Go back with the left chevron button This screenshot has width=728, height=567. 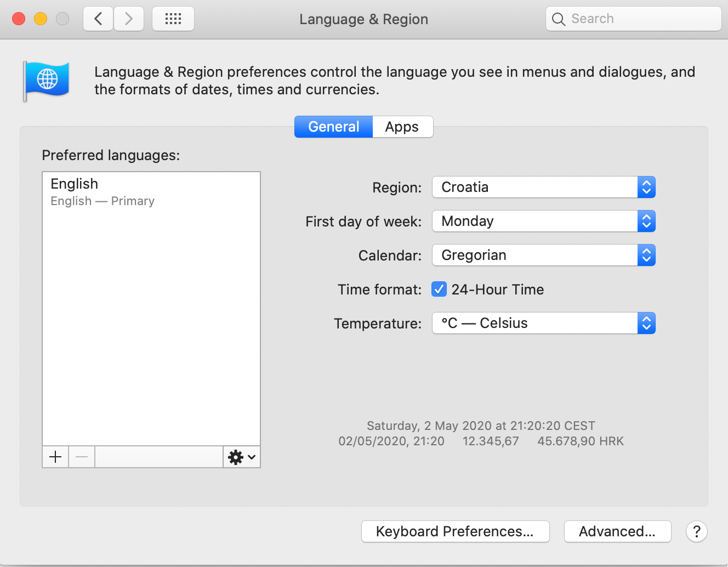point(98,19)
